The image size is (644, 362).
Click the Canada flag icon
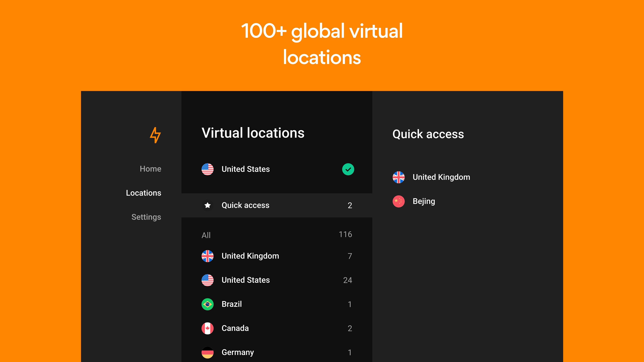click(x=207, y=328)
